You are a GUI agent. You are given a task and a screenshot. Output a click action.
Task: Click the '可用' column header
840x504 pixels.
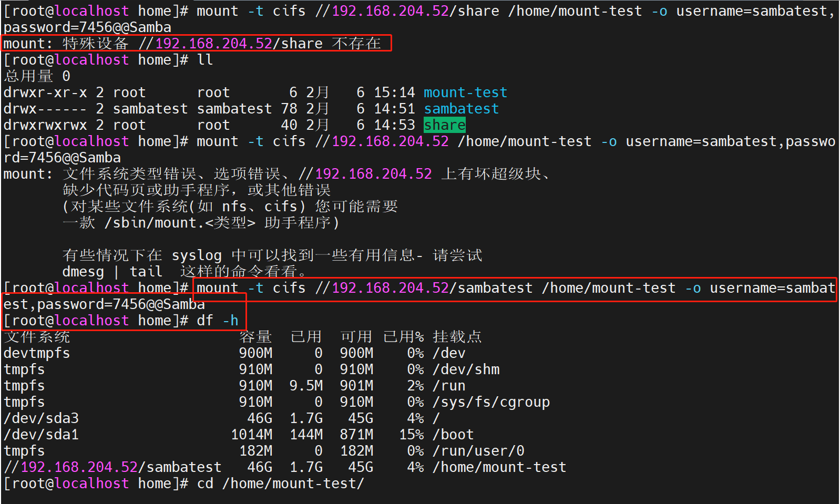coord(356,337)
